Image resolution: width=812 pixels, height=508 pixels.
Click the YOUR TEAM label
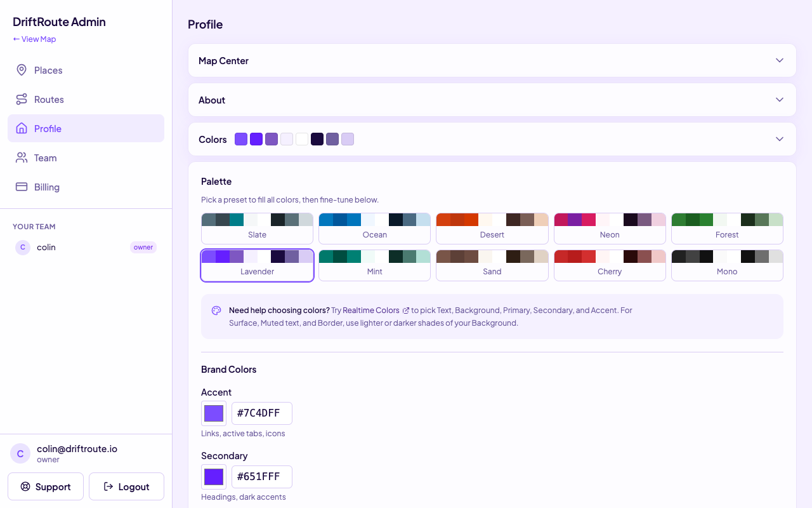pyautogui.click(x=34, y=227)
